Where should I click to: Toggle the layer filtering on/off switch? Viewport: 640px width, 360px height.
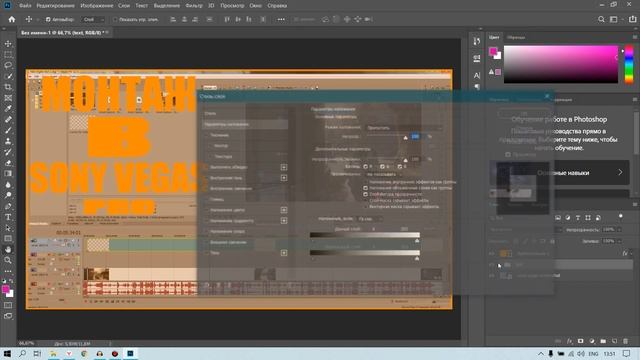(x=620, y=217)
